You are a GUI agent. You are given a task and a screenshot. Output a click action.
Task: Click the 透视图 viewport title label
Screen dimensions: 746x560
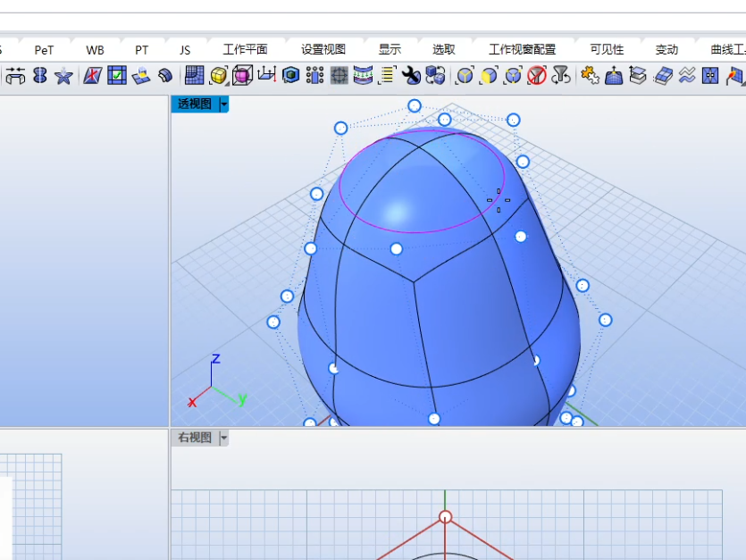(195, 104)
